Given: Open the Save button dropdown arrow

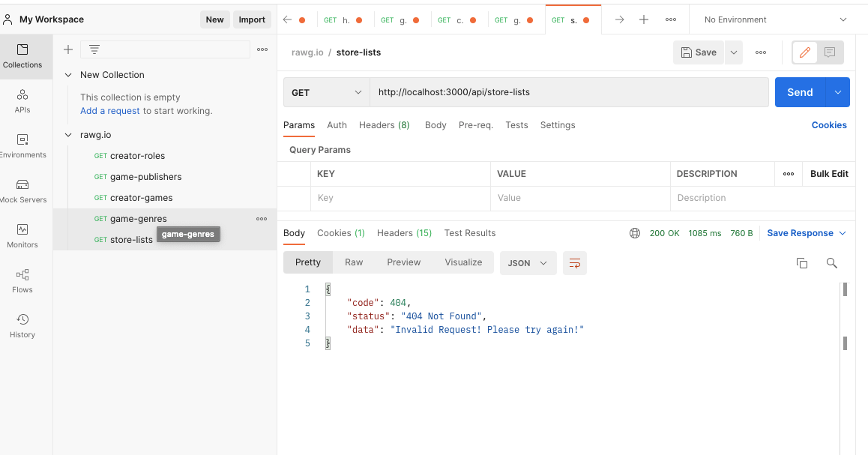Looking at the screenshot, I should click(734, 52).
